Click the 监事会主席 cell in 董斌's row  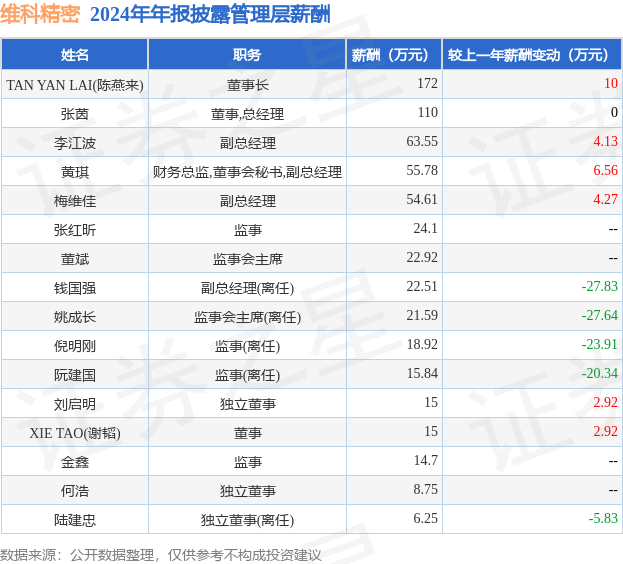(247, 259)
